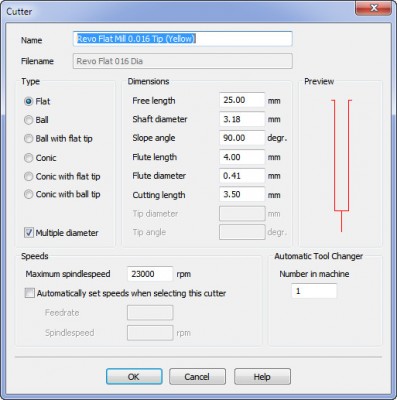Choose Ball with flat tip type
The width and height of the screenshot is (397, 400).
point(29,139)
